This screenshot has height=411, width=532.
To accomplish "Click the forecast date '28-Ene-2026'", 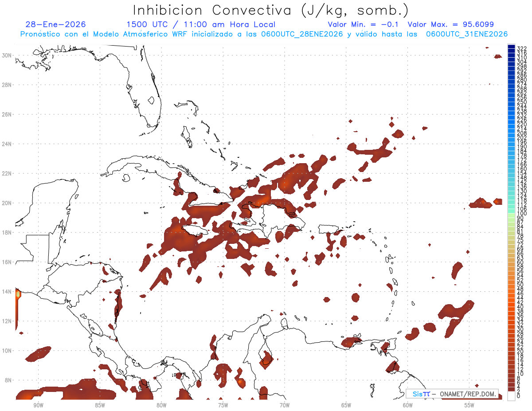I will pos(55,24).
